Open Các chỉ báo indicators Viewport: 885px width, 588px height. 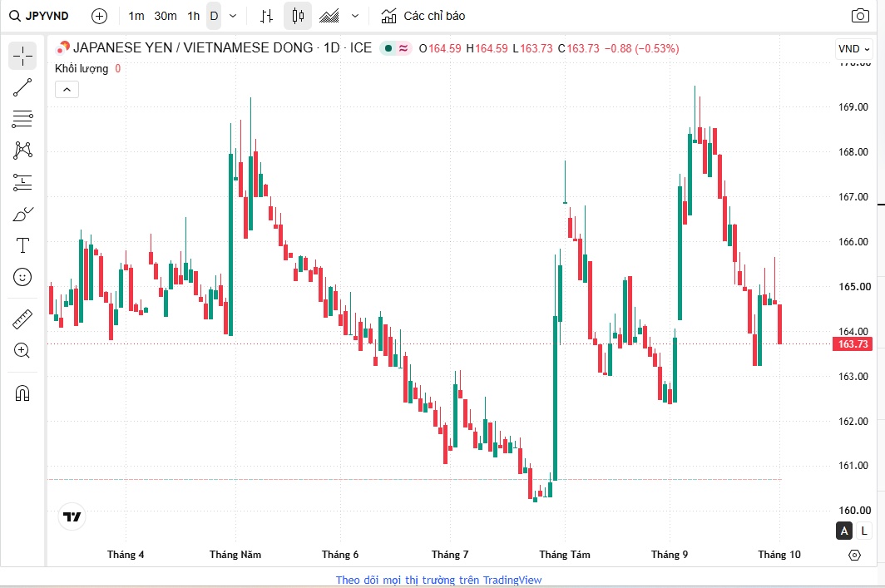coord(423,16)
